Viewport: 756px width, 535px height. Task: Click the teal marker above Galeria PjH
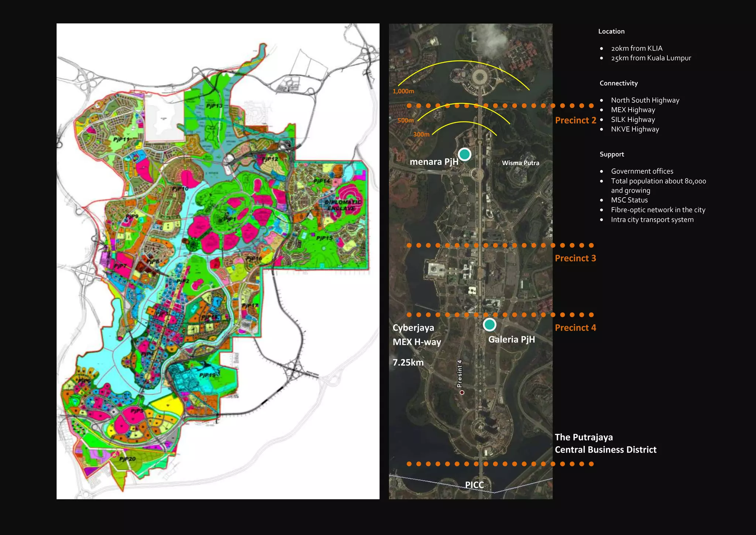[x=489, y=324]
